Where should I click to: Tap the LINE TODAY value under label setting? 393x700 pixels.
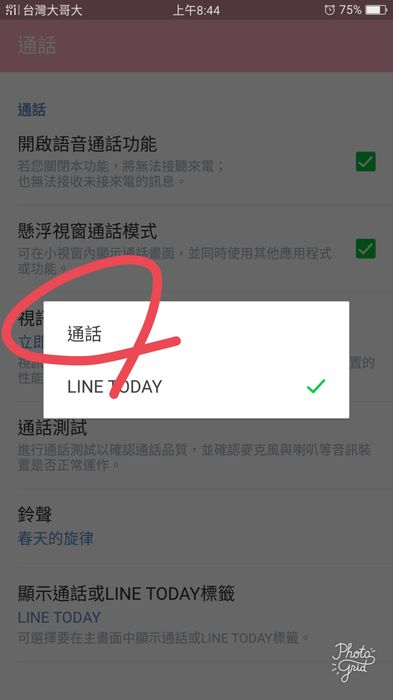[59, 618]
